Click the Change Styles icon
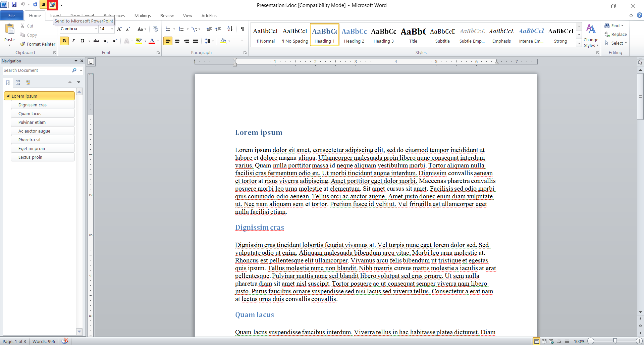 (x=591, y=36)
